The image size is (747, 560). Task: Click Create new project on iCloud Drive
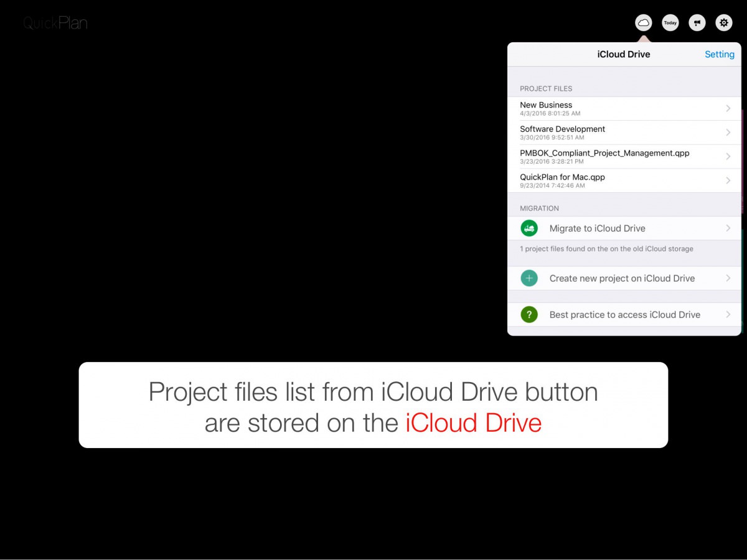[622, 278]
